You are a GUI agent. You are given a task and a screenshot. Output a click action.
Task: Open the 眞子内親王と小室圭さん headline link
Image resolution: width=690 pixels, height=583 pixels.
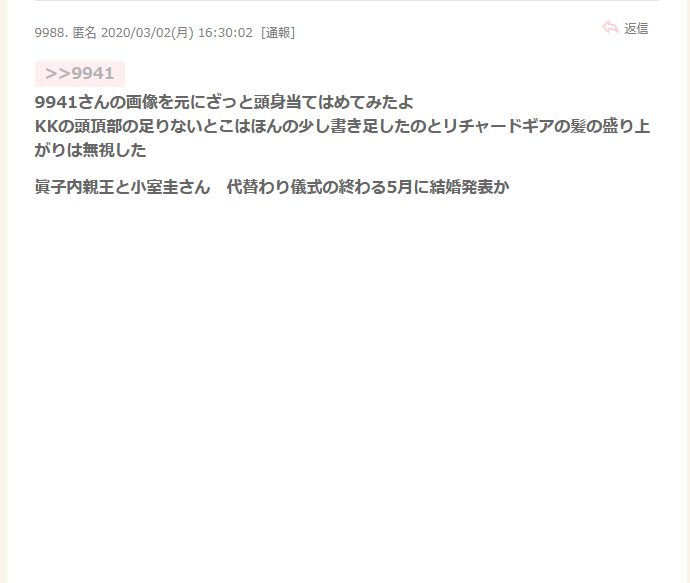[123, 187]
